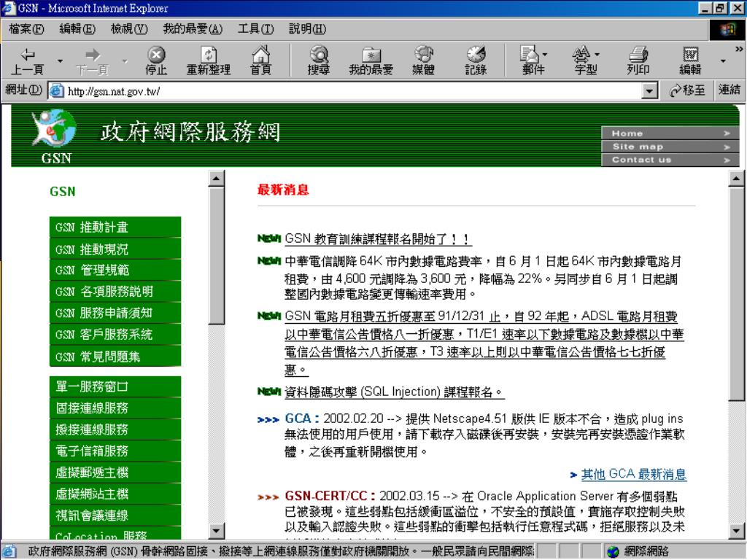Image resolution: width=747 pixels, height=560 pixels.
Task: Open the 搜尋 search pane icon
Action: tap(319, 54)
